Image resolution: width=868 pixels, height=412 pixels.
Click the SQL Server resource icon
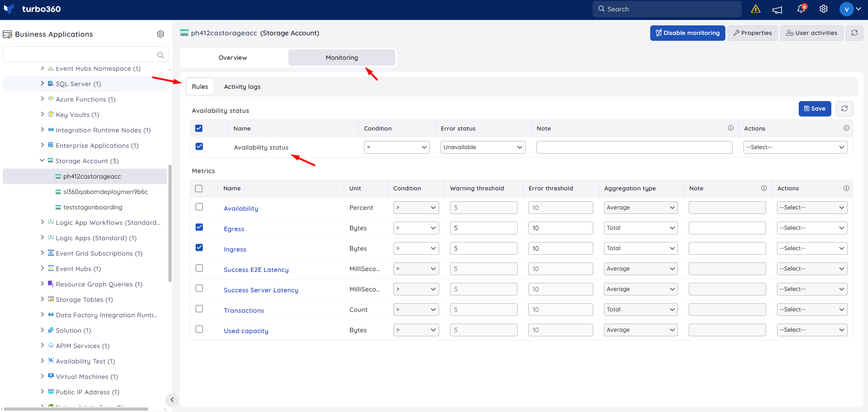coord(51,83)
